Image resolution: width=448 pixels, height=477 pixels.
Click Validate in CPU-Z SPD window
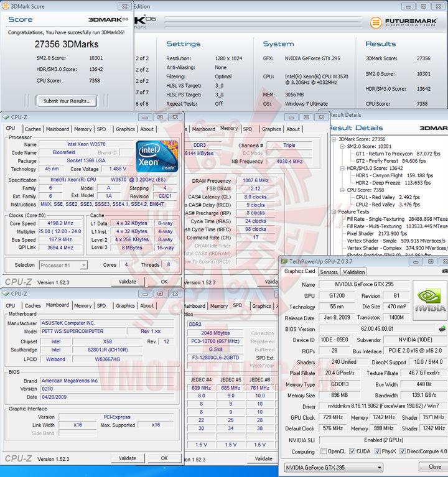point(264,458)
